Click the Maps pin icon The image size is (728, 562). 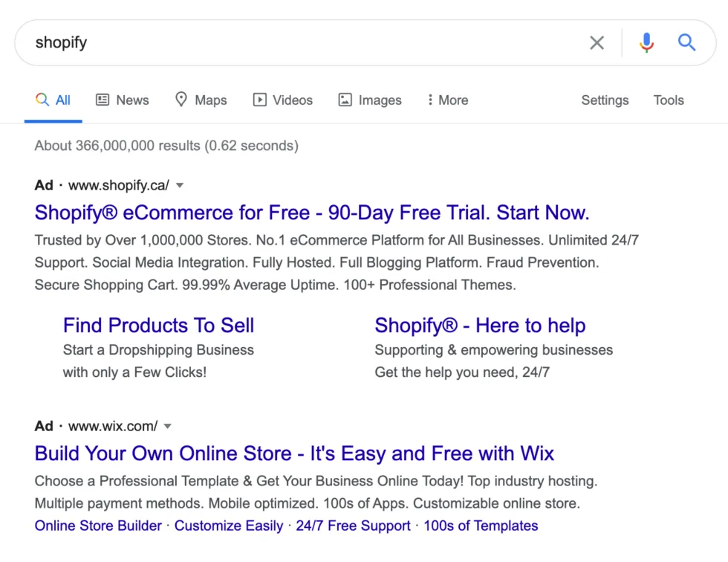(x=181, y=100)
